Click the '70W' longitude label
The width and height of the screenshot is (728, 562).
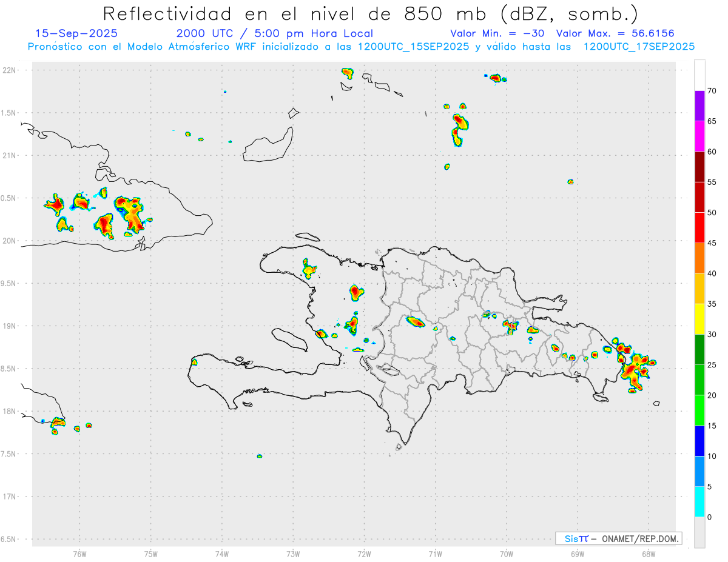click(507, 555)
